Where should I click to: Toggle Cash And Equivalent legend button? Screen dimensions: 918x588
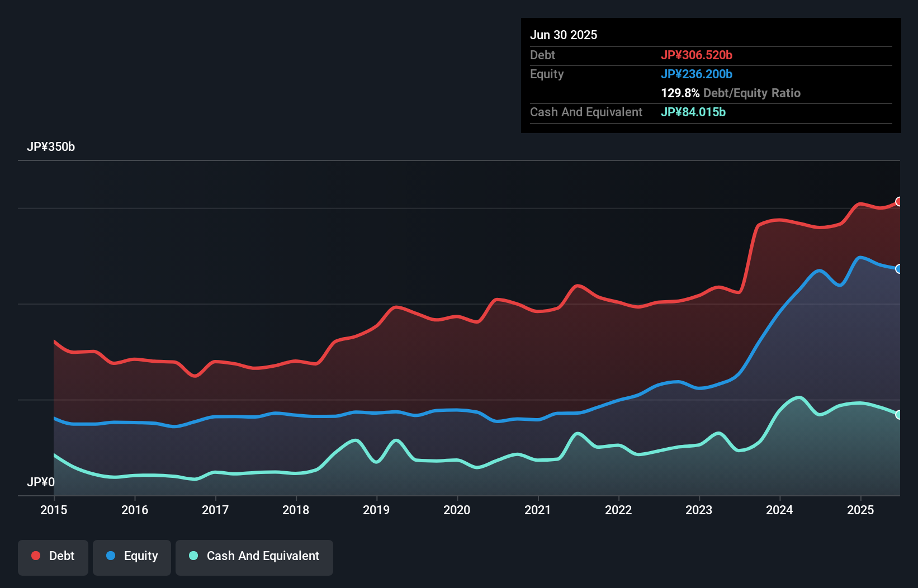(x=254, y=557)
